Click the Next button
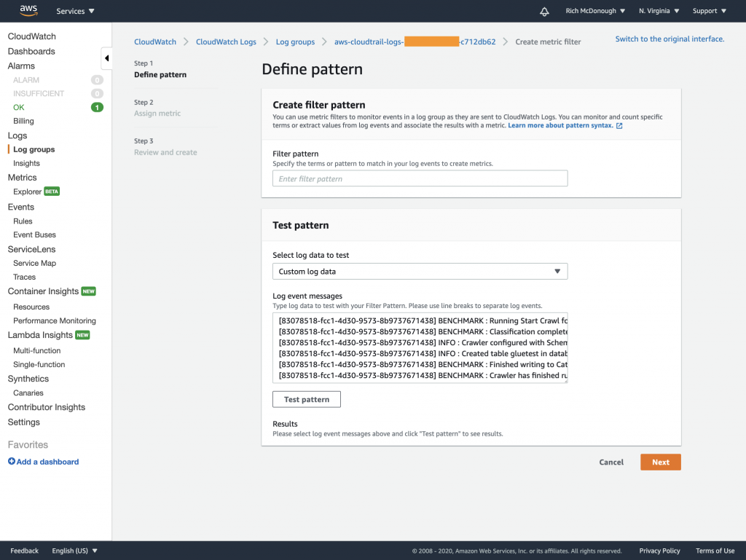This screenshot has width=746, height=560. 660,462
